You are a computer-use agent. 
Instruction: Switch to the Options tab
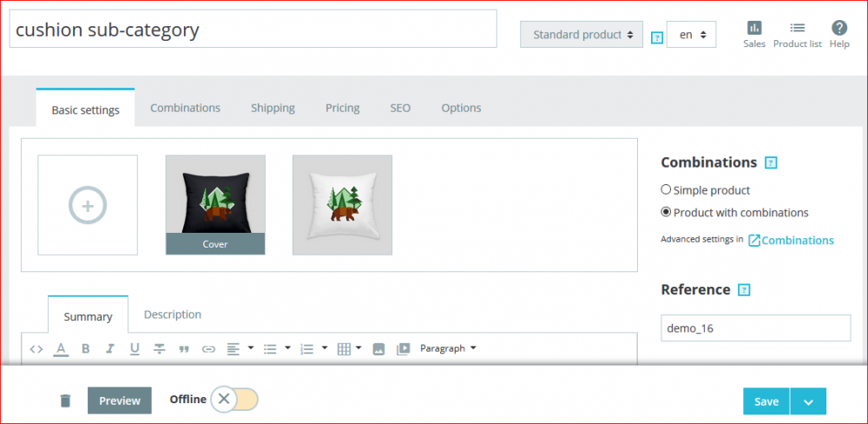tap(461, 108)
